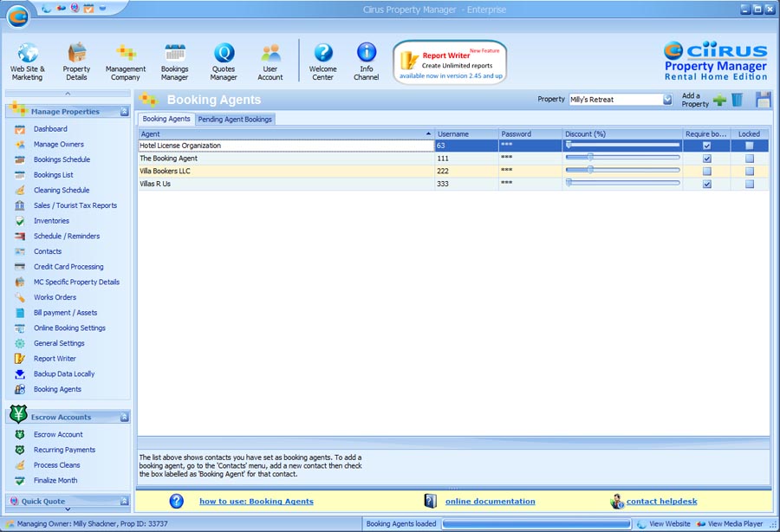The width and height of the screenshot is (780, 532).
Task: Collapse the Manage Properties panel
Action: 124,112
